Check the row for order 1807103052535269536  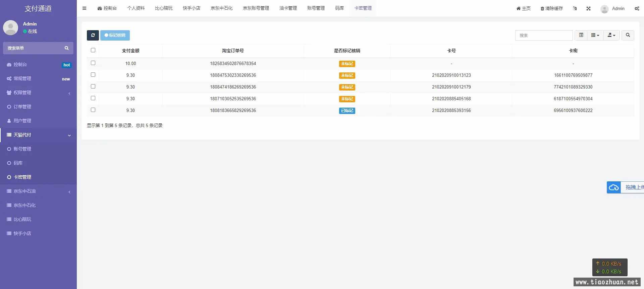point(93,98)
